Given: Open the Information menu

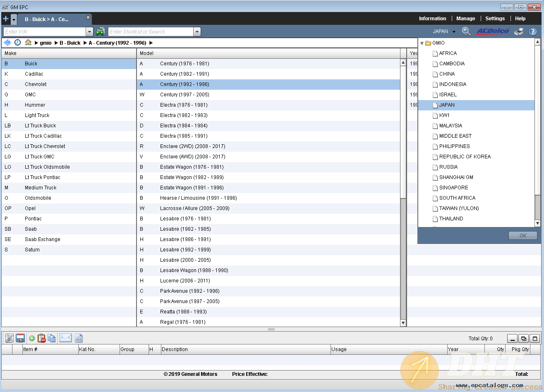Looking at the screenshot, I should click(432, 19).
